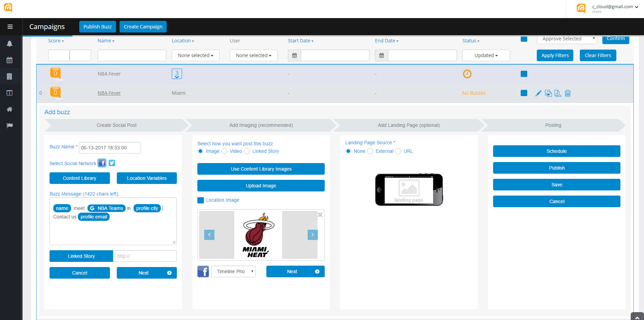The image size is (644, 320).
Task: Open Start Date calendar picker
Action: coord(294,55)
